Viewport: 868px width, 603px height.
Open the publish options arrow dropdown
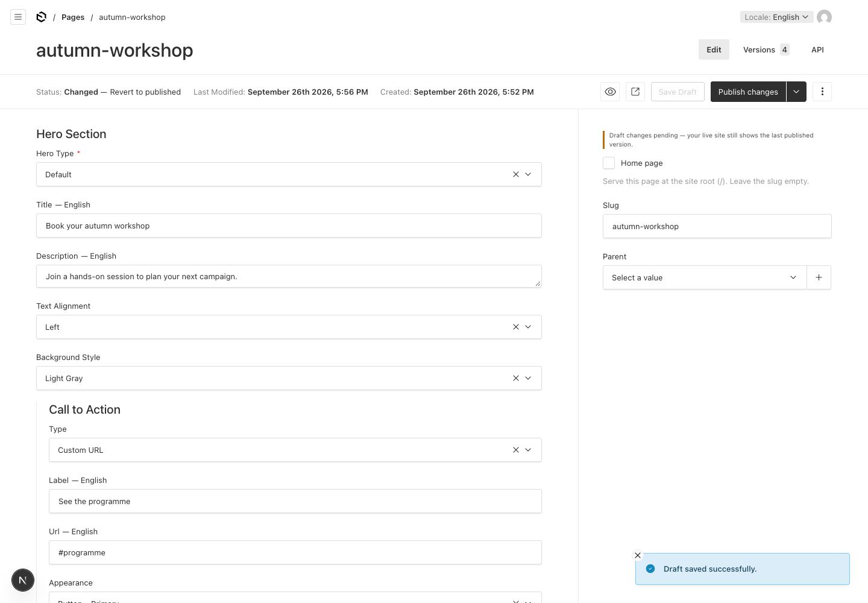[x=796, y=92]
